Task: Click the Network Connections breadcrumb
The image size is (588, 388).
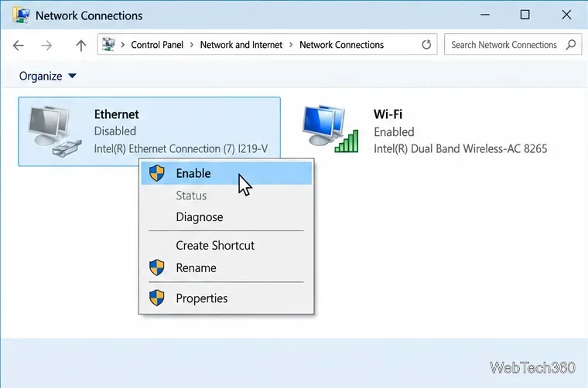Action: [x=342, y=45]
